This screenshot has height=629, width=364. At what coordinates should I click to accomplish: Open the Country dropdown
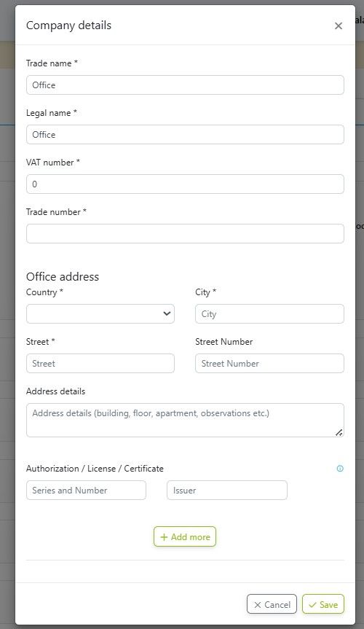pyautogui.click(x=100, y=313)
